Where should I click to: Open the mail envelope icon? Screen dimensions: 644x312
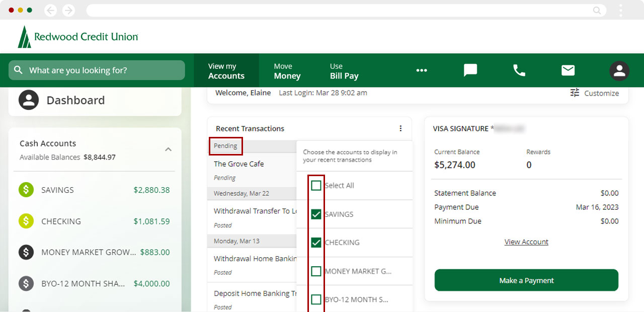pyautogui.click(x=568, y=70)
